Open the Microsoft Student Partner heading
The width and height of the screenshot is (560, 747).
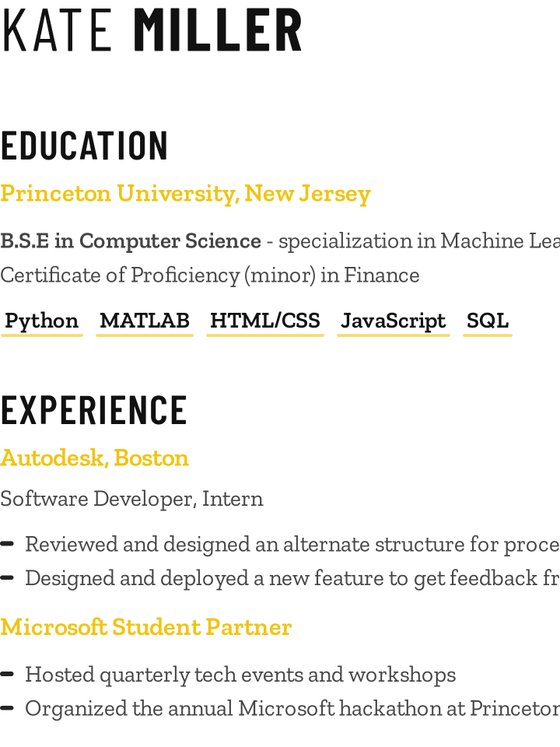point(145,627)
